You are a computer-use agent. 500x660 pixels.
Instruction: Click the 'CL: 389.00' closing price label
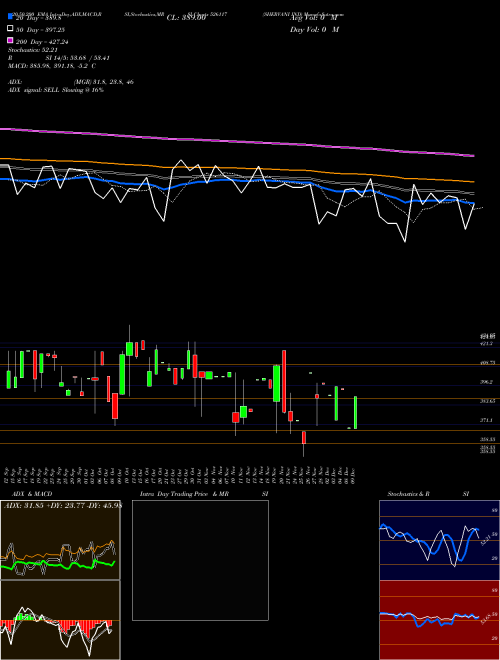(186, 18)
